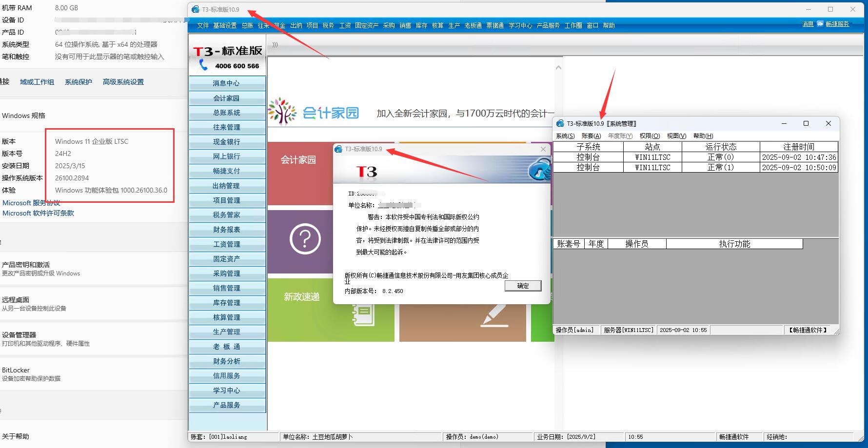Open 会计家园 in the sidebar

pos(227,98)
